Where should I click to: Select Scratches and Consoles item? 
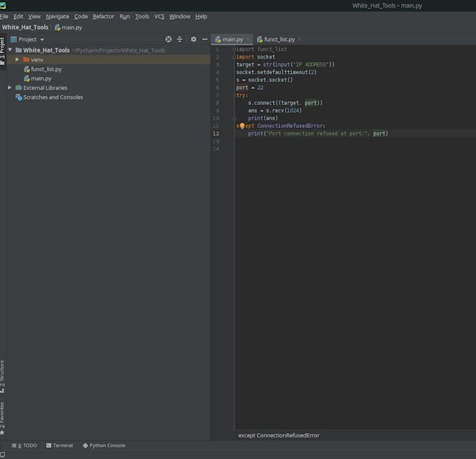53,97
